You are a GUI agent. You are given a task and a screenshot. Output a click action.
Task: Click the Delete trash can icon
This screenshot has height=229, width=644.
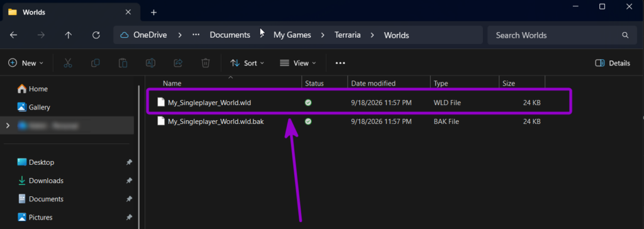[x=206, y=63]
